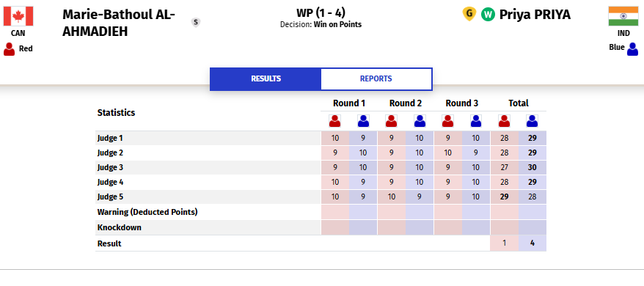Viewport: 644px width, 286px height.
Task: Click the CAN country code
Action: tap(18, 34)
